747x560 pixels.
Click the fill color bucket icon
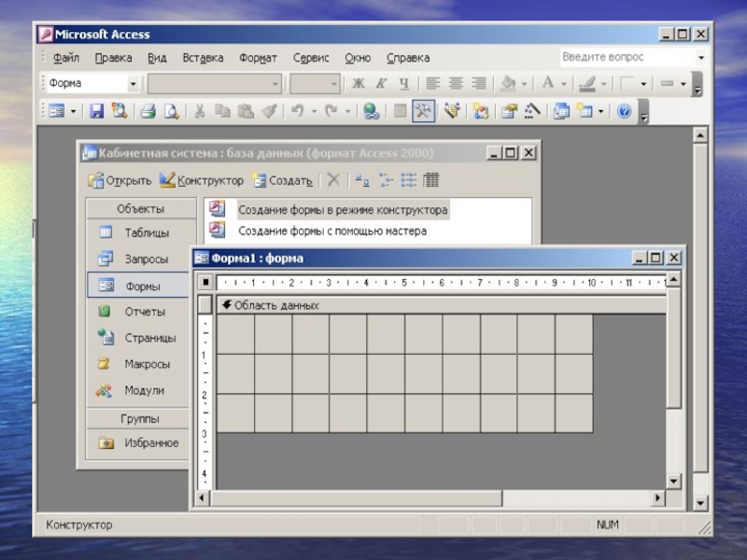(x=508, y=83)
